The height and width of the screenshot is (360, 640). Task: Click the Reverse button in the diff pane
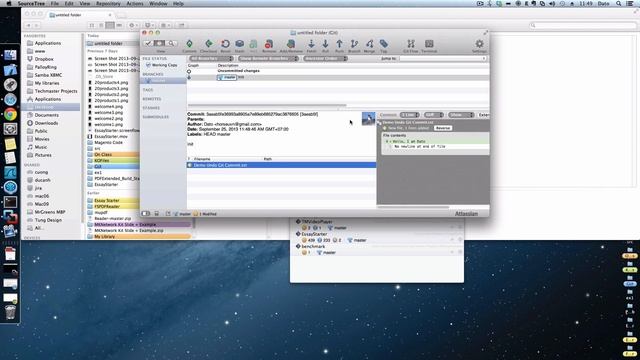(x=443, y=128)
